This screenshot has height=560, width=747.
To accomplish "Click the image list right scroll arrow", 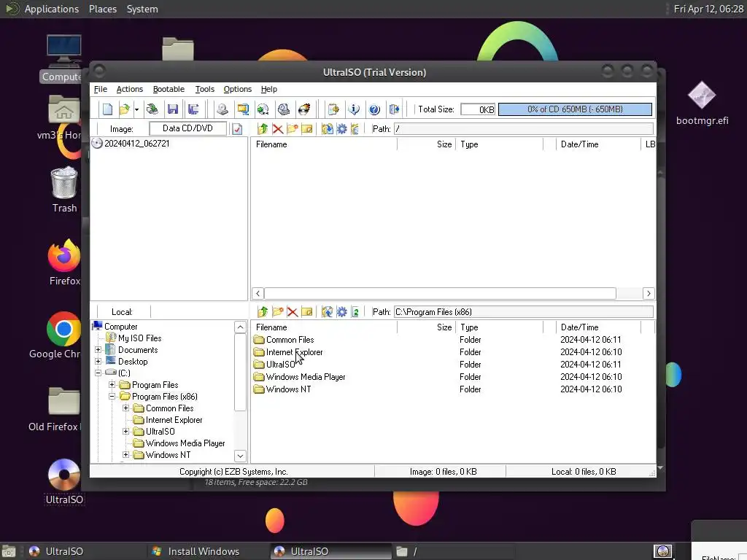I will pos(649,293).
